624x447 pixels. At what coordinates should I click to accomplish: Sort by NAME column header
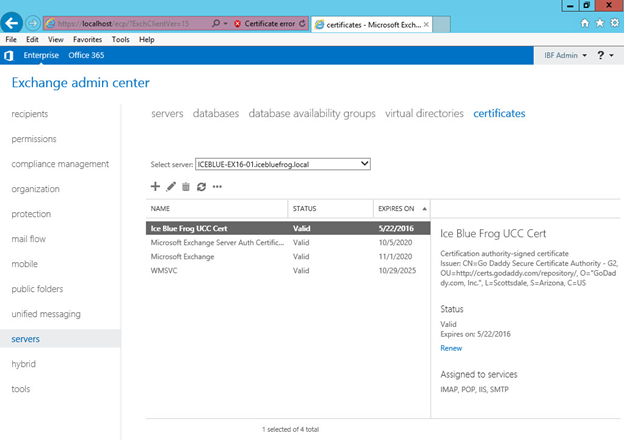pyautogui.click(x=216, y=209)
